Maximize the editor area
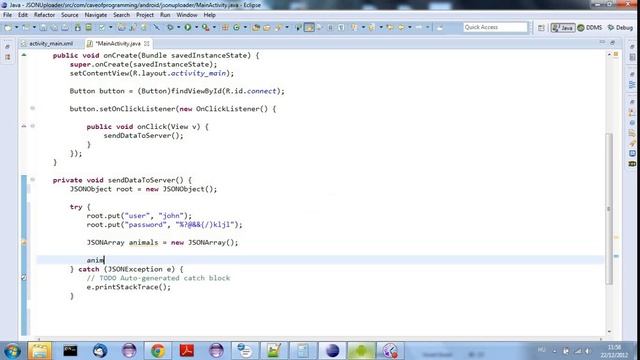The height and width of the screenshot is (360, 640). click(x=612, y=42)
